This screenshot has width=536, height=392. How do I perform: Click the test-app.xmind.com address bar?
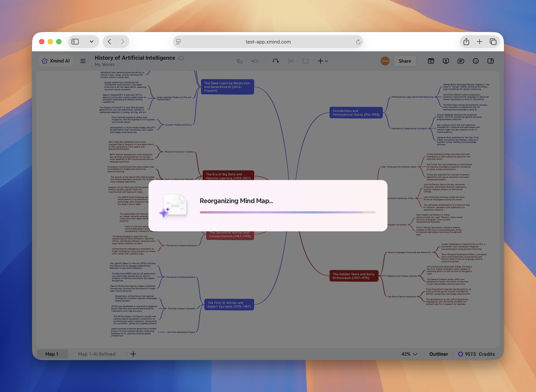tap(268, 42)
